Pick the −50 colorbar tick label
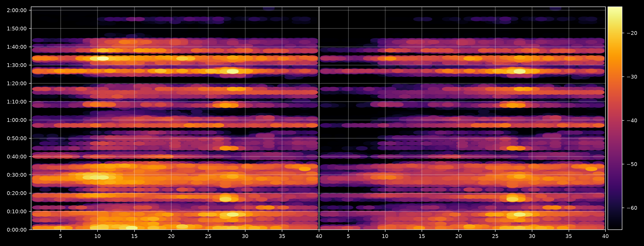The image size is (644, 246). pyautogui.click(x=632, y=164)
